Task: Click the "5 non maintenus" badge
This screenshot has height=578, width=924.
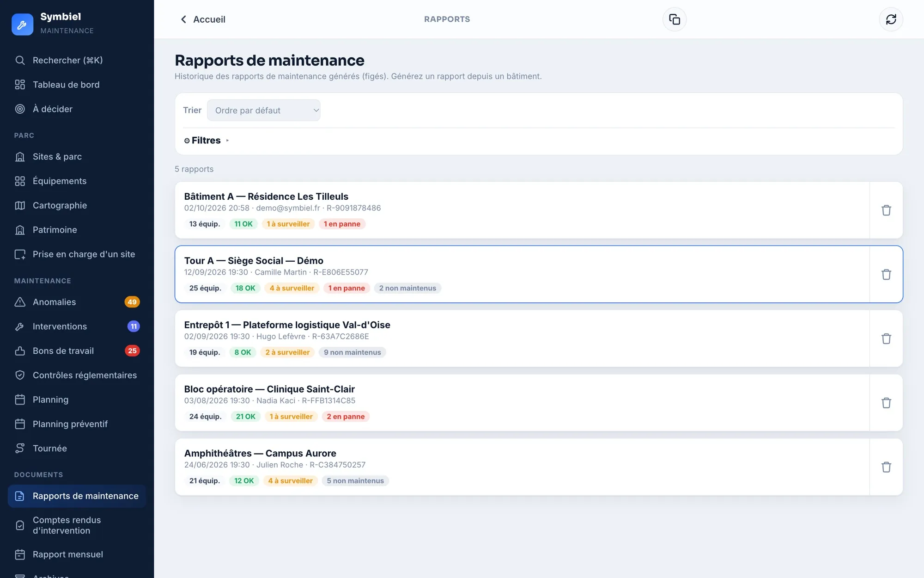Action: pos(355,481)
